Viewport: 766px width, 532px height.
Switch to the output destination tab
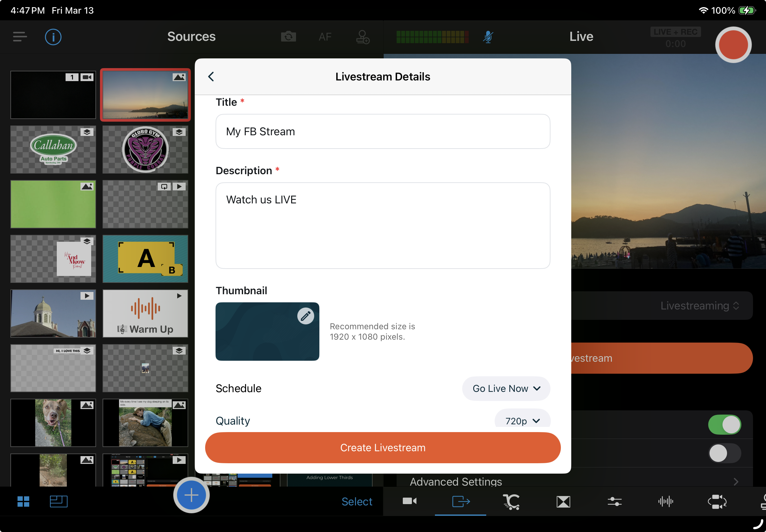coord(461,501)
